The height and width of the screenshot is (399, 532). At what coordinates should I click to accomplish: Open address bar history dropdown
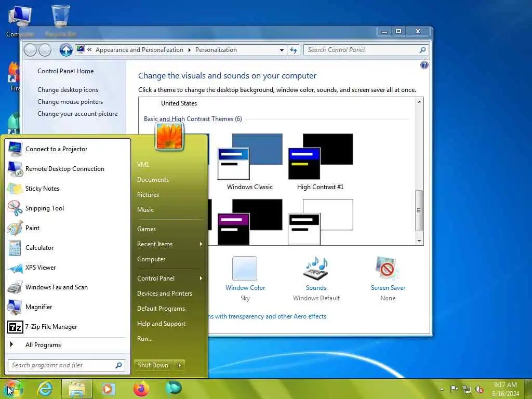[x=282, y=50]
